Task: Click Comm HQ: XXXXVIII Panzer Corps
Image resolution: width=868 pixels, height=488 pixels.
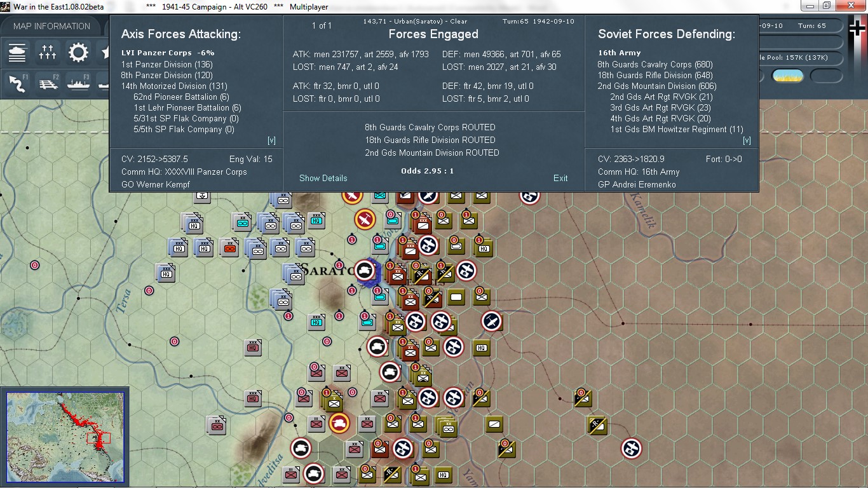Action: pos(184,172)
